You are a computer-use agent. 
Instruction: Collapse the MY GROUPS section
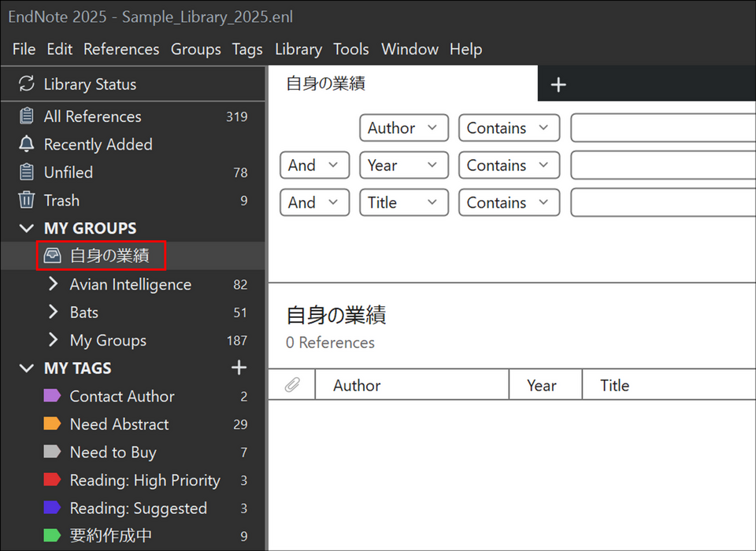(27, 228)
